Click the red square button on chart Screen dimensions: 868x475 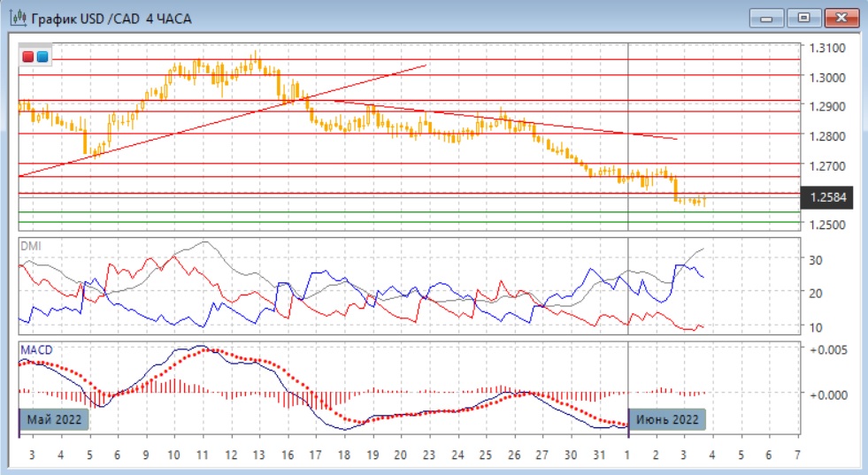[28, 57]
